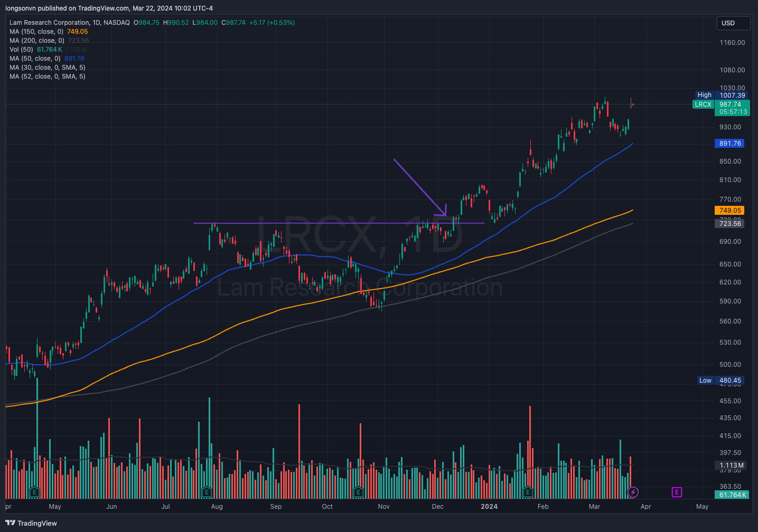Click the Sep label on the time axis
This screenshot has width=758, height=532.
(276, 507)
